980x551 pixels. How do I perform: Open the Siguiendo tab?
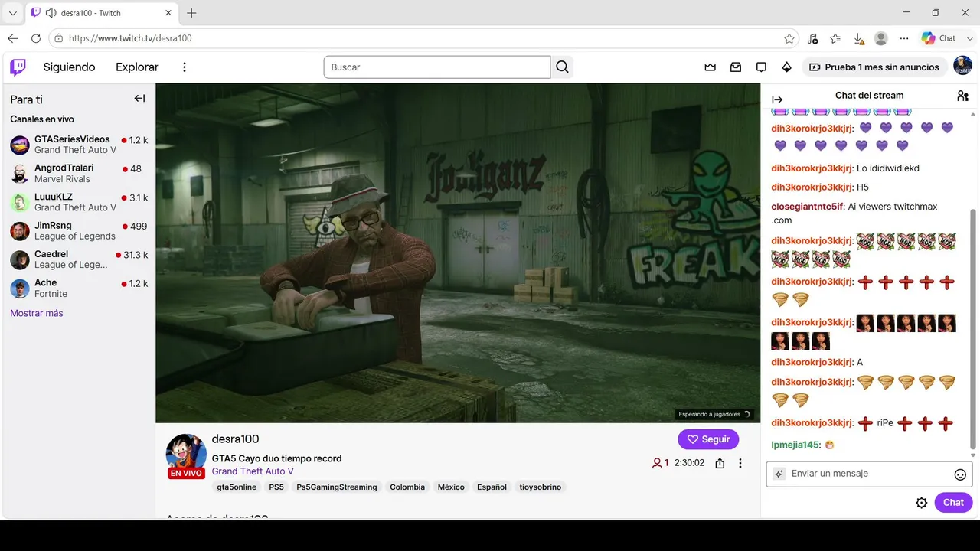[69, 67]
